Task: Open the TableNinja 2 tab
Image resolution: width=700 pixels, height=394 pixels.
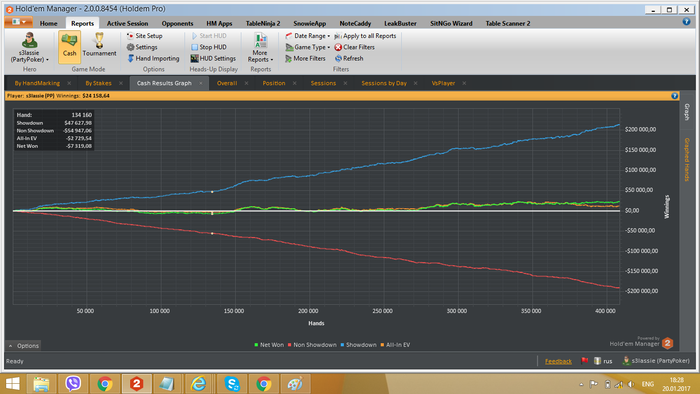Action: point(263,23)
